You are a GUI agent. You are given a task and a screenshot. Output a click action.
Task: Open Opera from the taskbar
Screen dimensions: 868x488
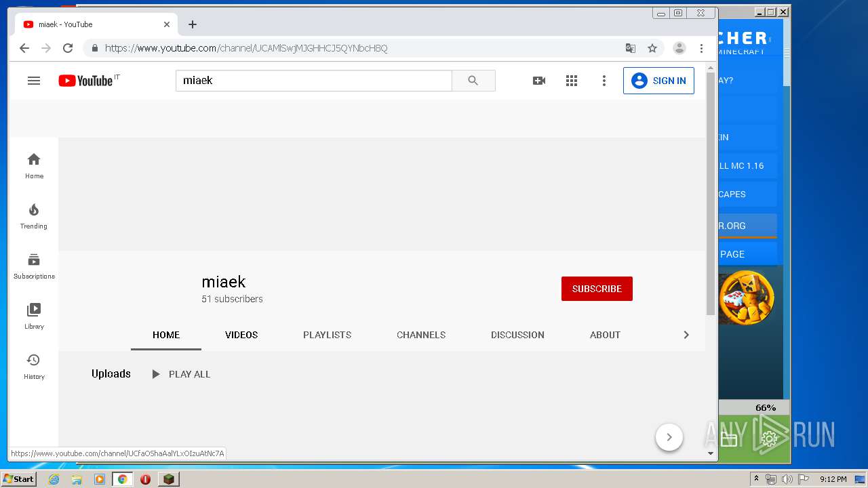click(x=145, y=479)
